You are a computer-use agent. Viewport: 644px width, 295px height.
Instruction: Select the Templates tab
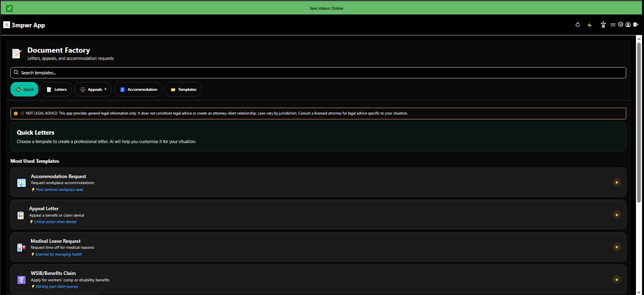point(183,89)
